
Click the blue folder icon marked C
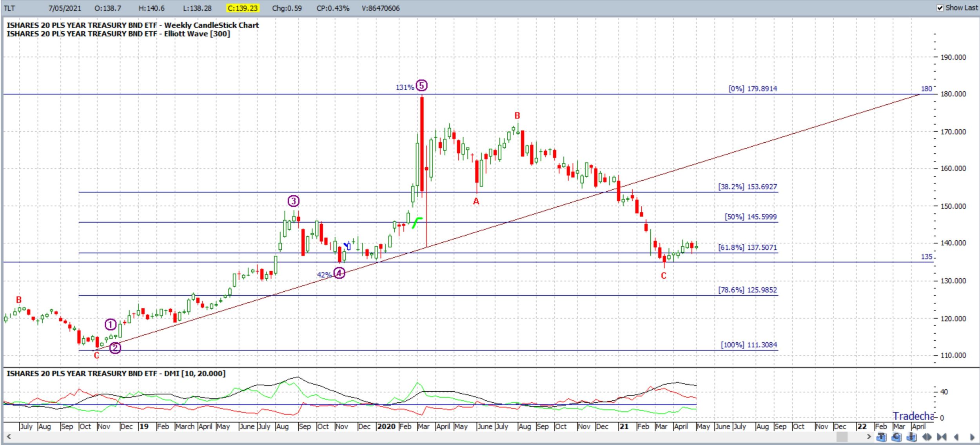[x=897, y=437]
